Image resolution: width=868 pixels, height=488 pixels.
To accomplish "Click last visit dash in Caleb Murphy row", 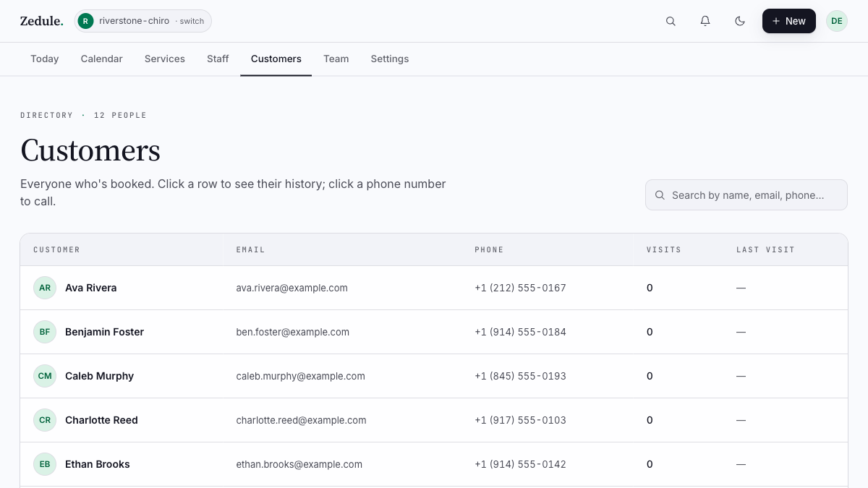I will 741,376.
